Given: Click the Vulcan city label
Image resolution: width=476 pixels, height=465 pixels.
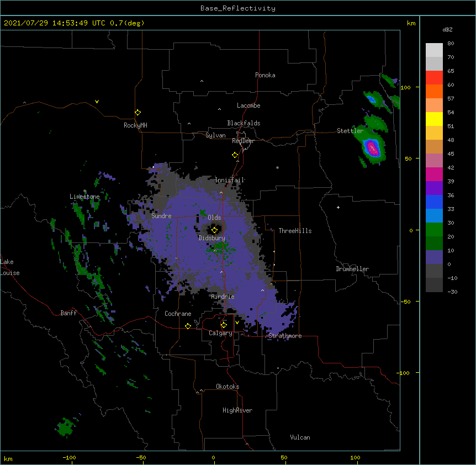Looking at the screenshot, I should point(300,437).
